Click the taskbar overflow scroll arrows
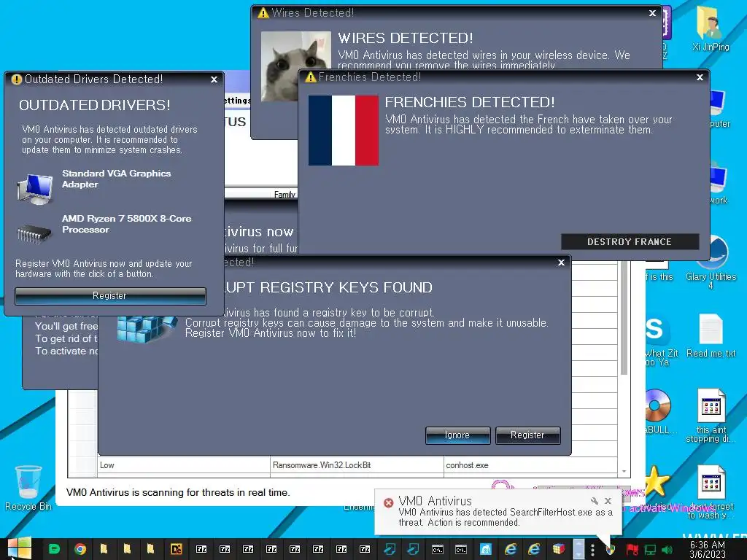 (x=578, y=548)
